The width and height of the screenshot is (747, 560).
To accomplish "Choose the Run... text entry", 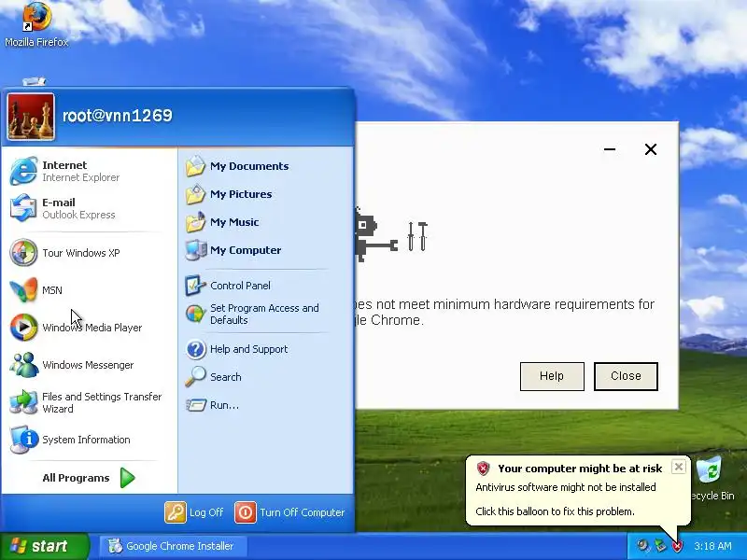I will (x=224, y=405).
